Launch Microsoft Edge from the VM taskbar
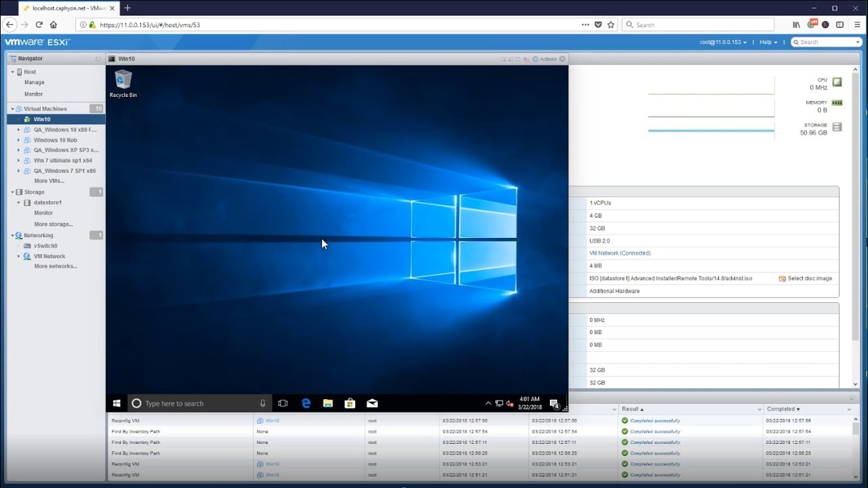868x488 pixels. pyautogui.click(x=306, y=403)
